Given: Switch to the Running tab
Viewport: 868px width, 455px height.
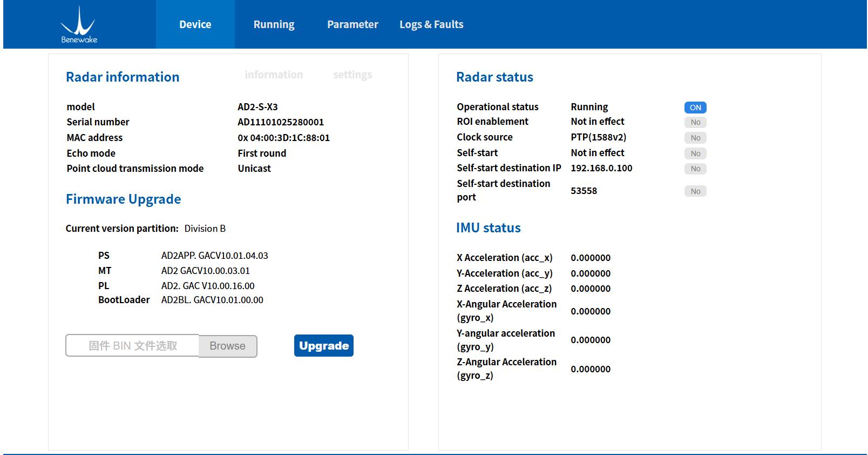Looking at the screenshot, I should 274,24.
